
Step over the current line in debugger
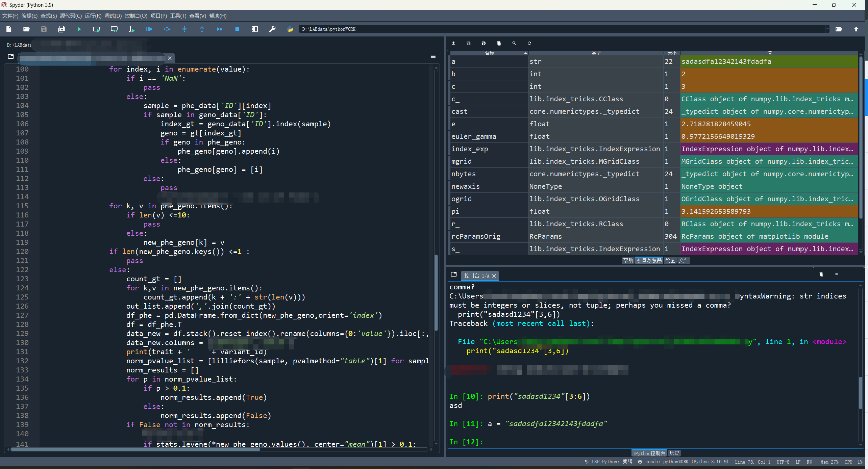[167, 29]
